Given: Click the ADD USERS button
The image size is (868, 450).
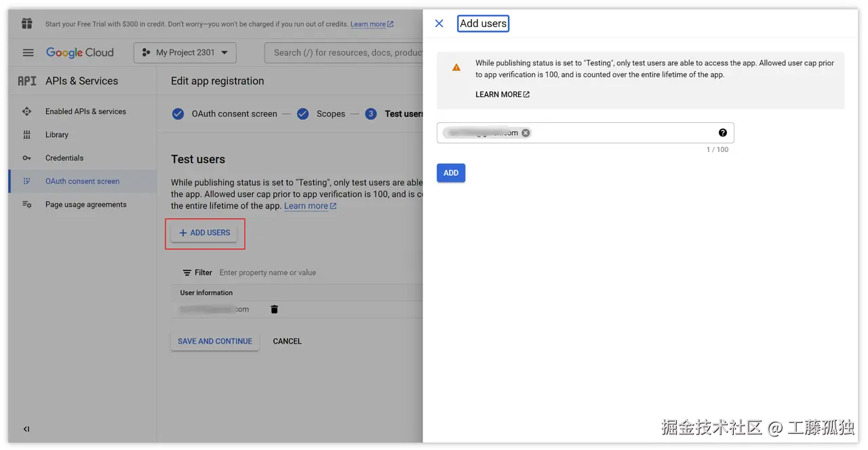Looking at the screenshot, I should [205, 233].
